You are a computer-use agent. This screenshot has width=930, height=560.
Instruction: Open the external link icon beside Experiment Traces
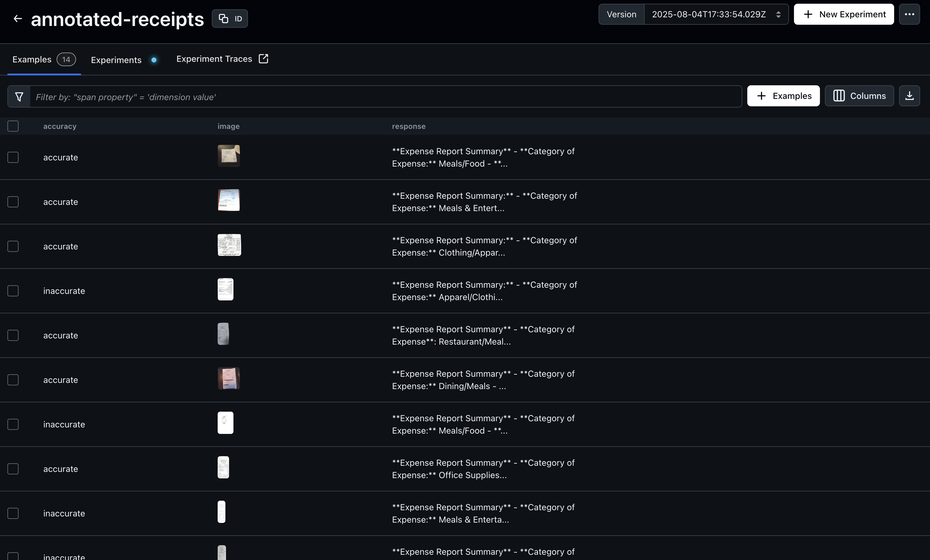[263, 59]
